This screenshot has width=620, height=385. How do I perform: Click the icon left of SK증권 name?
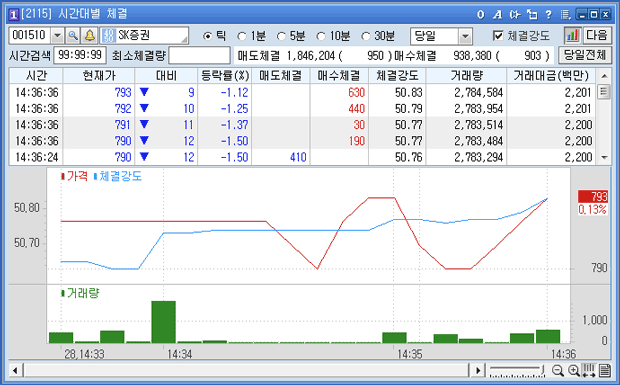pyautogui.click(x=108, y=36)
